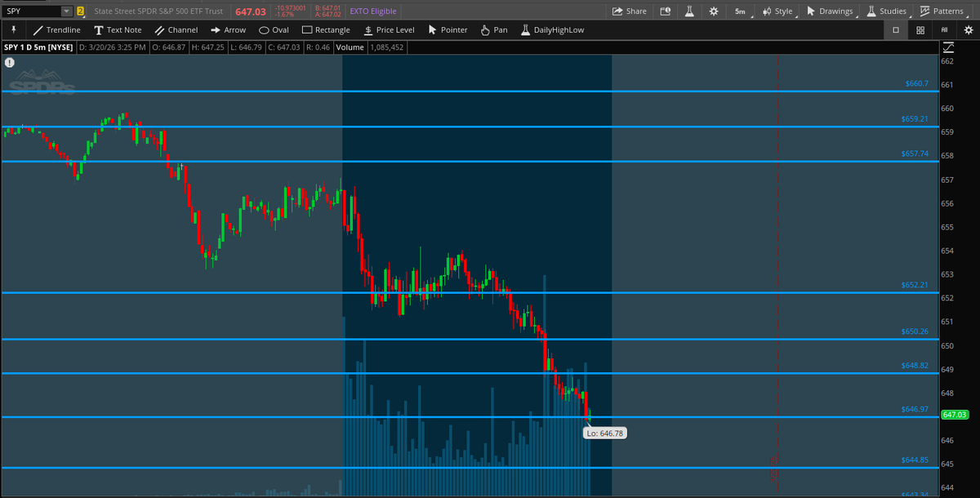Choose the Price Level tool
This screenshot has height=498, width=980.
click(389, 29)
